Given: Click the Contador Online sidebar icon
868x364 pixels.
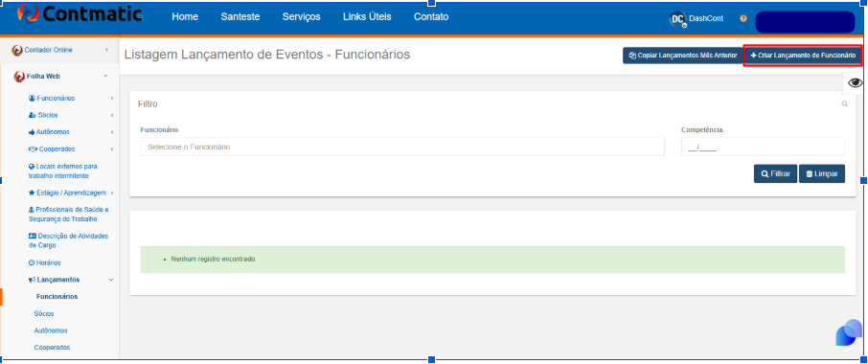Looking at the screenshot, I should pos(17,51).
